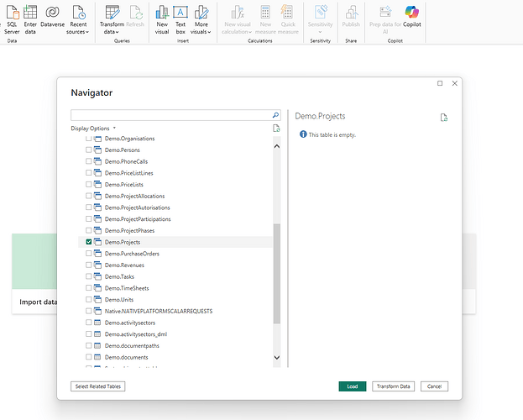Check the Demo.PurchaseOrders checkbox

pyautogui.click(x=89, y=254)
